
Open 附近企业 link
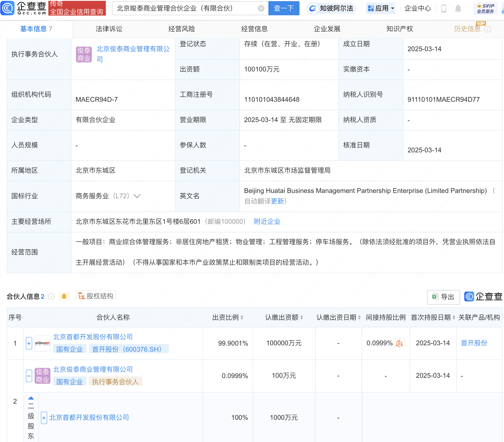[267, 222]
